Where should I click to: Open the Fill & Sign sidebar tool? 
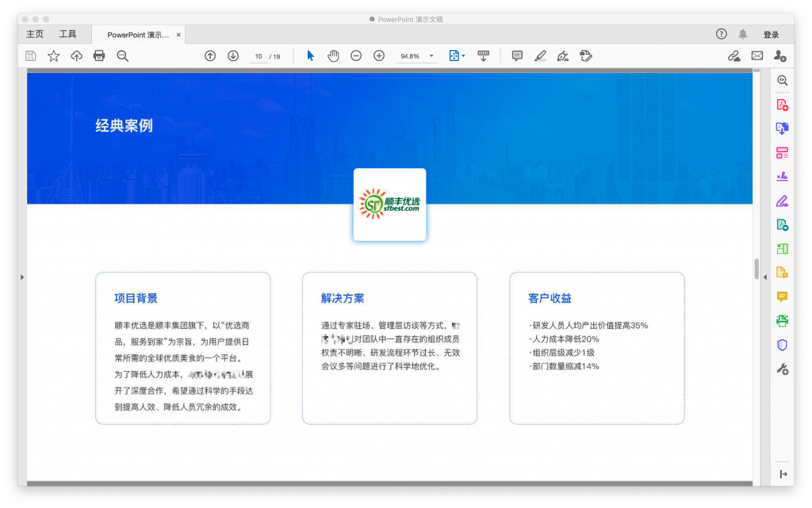coord(783,201)
